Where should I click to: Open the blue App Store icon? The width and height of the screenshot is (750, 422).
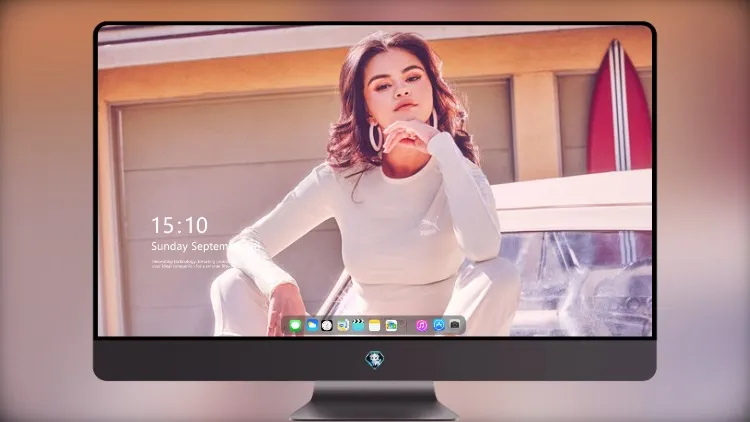pyautogui.click(x=439, y=325)
